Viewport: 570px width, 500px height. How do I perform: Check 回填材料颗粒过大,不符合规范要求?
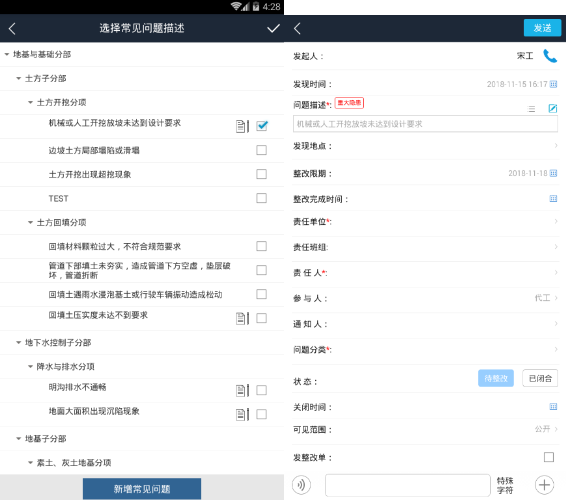pyautogui.click(x=261, y=246)
